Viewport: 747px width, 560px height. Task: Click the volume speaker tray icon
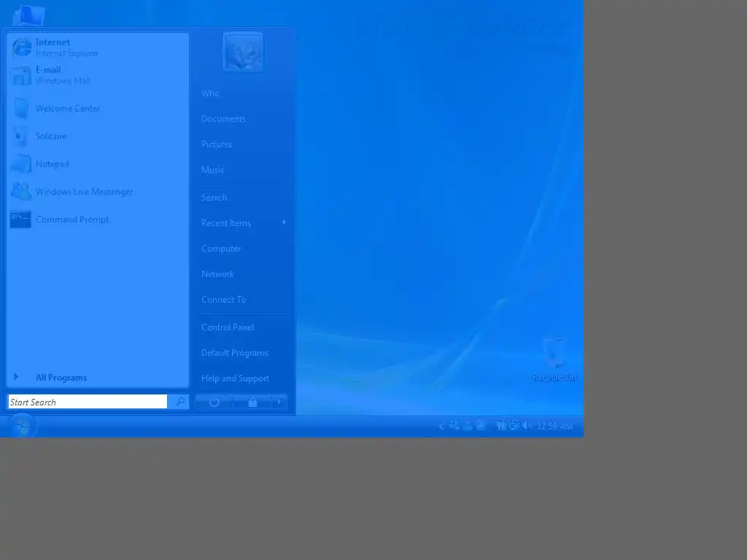527,426
